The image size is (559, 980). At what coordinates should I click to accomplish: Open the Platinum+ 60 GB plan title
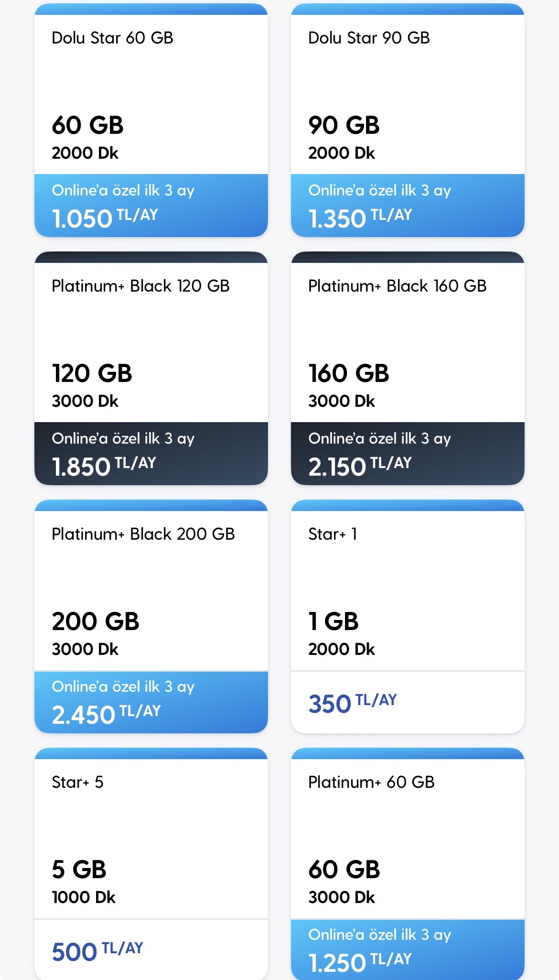click(x=371, y=782)
